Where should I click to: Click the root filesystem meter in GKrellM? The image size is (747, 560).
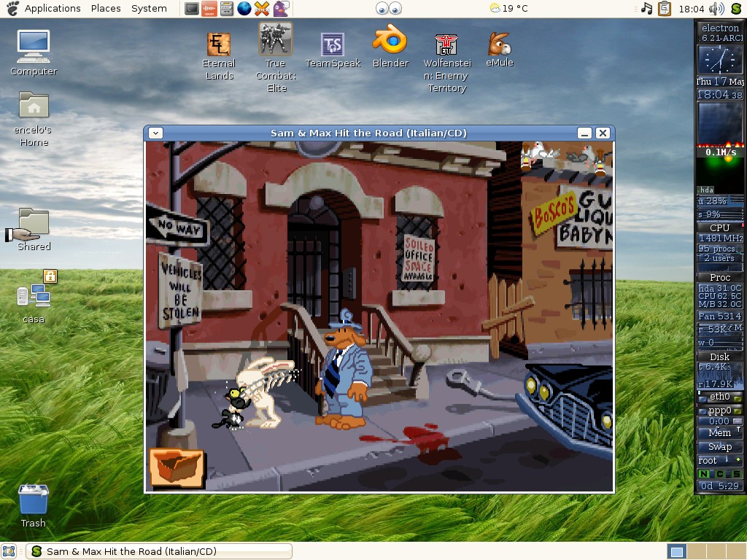(x=719, y=461)
